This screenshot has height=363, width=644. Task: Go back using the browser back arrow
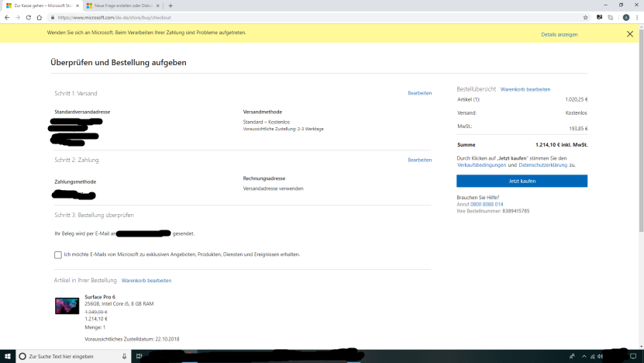pos(7,17)
